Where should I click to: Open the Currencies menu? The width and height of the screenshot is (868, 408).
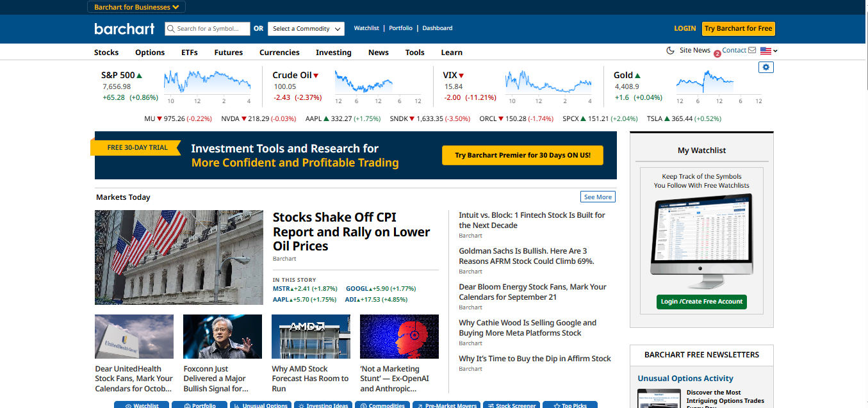click(279, 53)
